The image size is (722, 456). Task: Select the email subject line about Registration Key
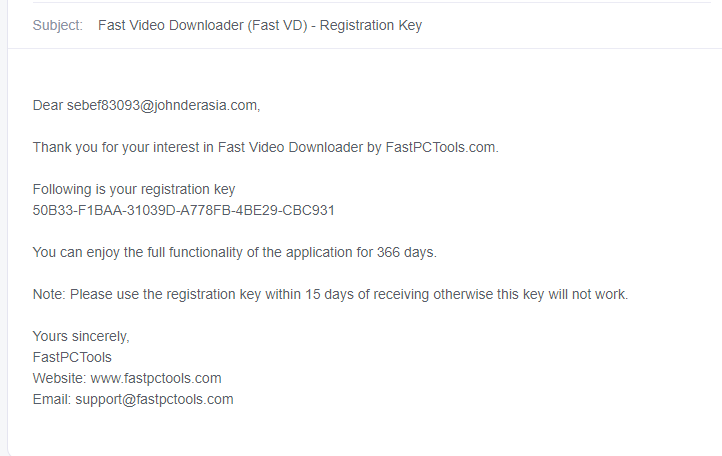click(260, 25)
